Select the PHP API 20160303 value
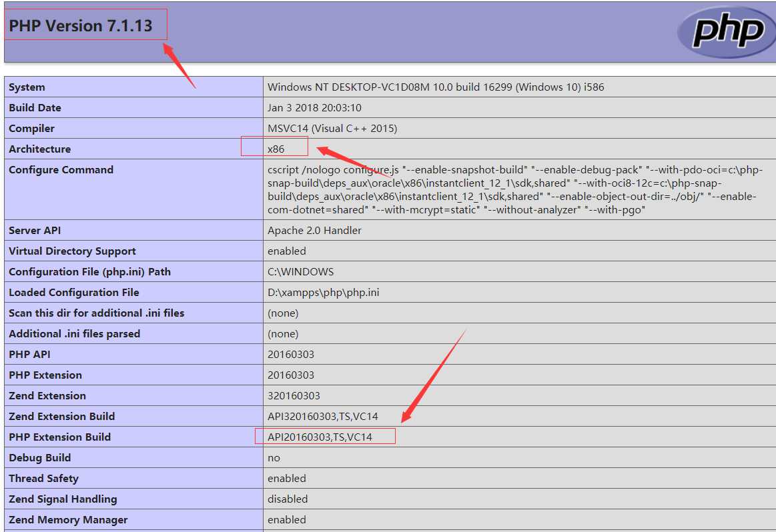This screenshot has width=776, height=532. [290, 355]
